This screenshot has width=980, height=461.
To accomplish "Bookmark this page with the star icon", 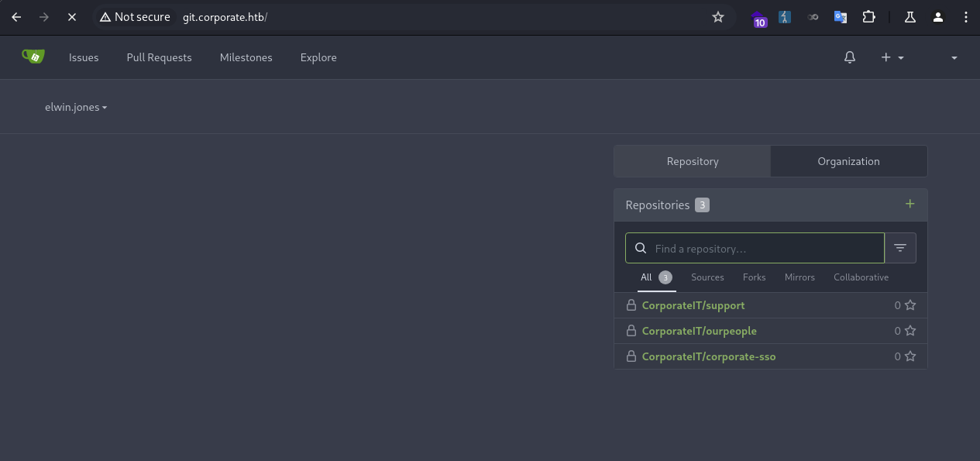I will point(718,17).
